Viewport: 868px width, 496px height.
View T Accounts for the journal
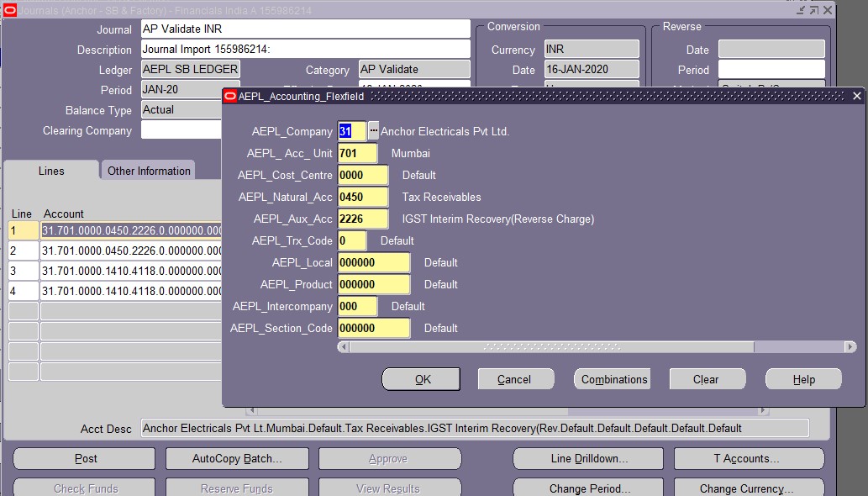(749, 458)
